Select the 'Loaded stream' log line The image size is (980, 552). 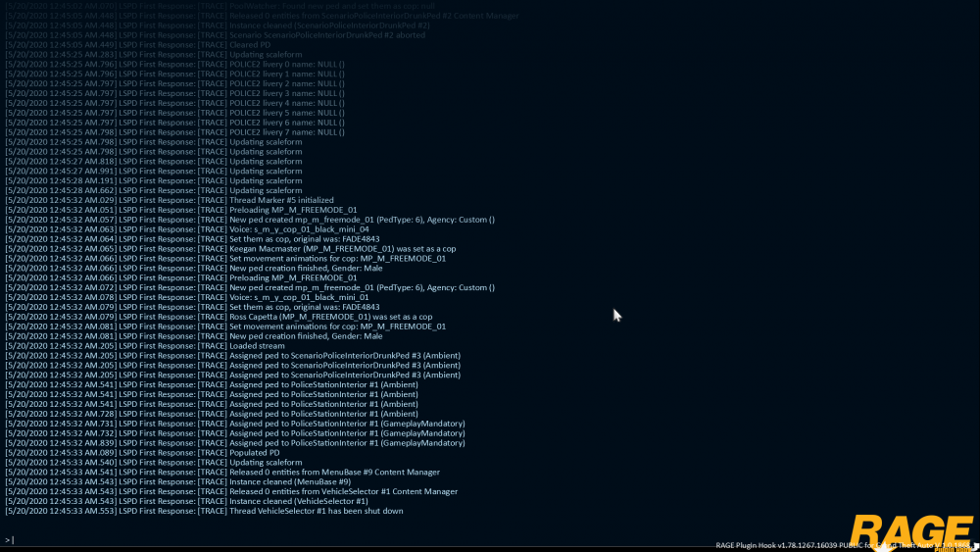pyautogui.click(x=145, y=346)
